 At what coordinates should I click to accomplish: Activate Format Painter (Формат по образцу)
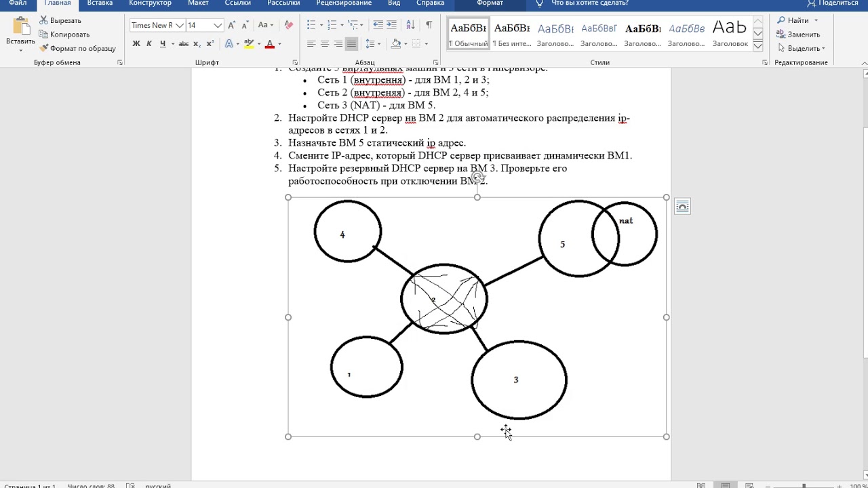pyautogui.click(x=78, y=48)
